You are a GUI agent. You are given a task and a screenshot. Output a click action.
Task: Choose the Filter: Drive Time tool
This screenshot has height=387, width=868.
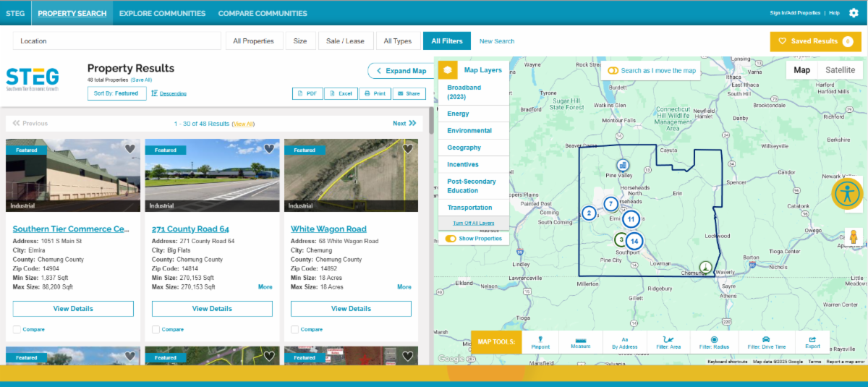click(765, 342)
